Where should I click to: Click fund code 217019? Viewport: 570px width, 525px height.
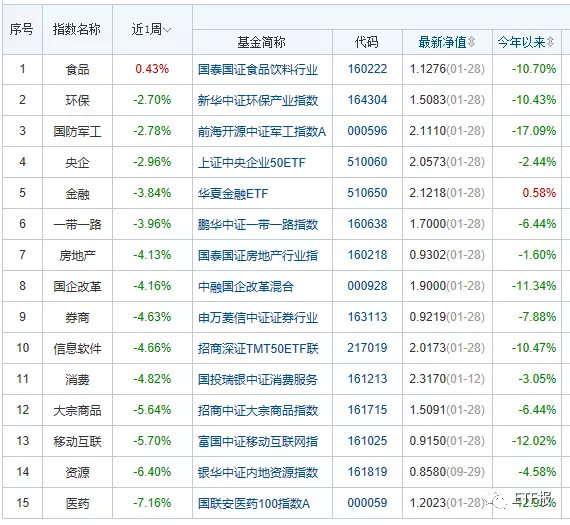[367, 348]
